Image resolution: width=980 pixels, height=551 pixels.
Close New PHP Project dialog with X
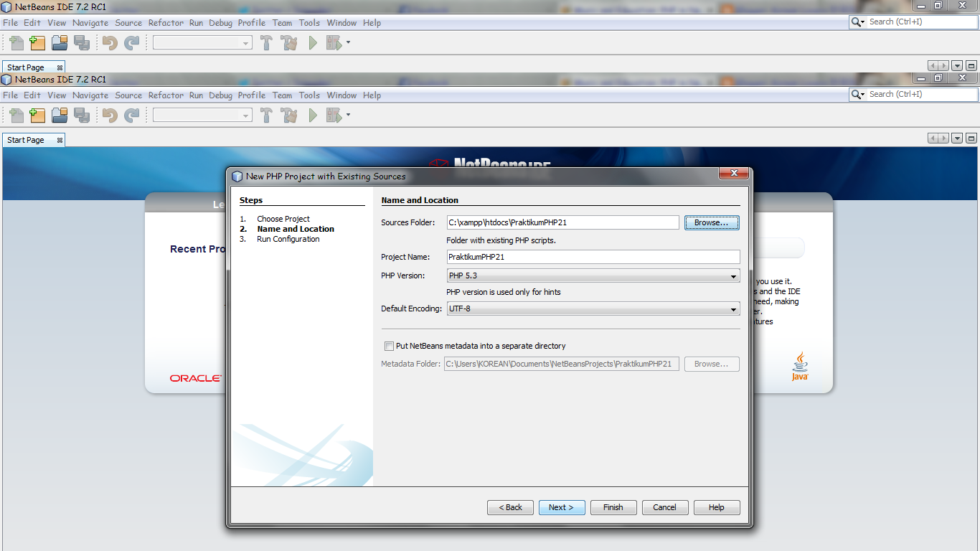pos(734,173)
